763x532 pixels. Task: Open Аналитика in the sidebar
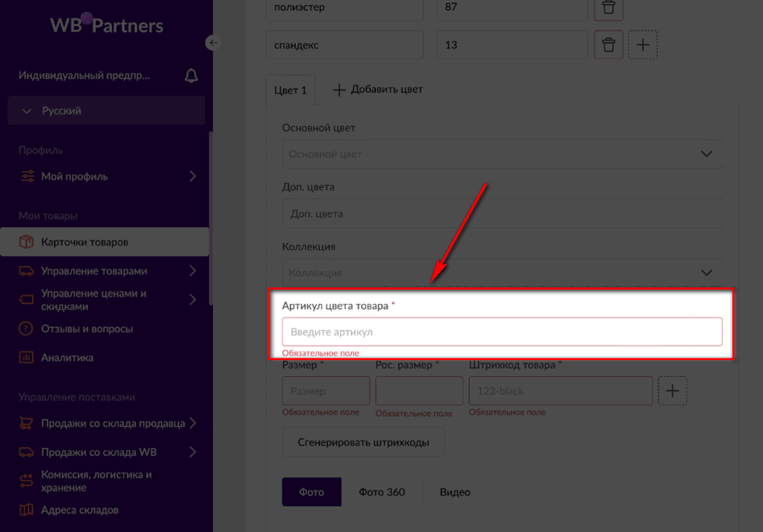pos(67,357)
